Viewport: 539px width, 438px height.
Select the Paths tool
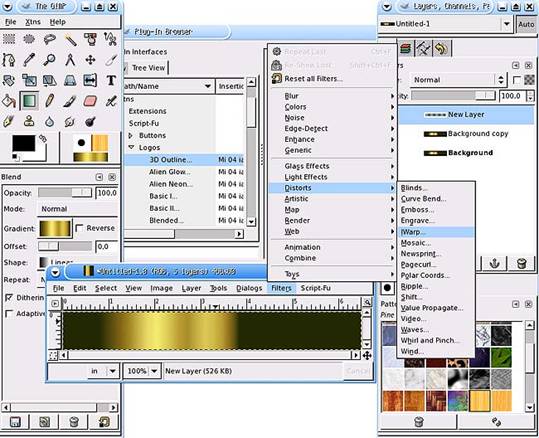(x=9, y=60)
